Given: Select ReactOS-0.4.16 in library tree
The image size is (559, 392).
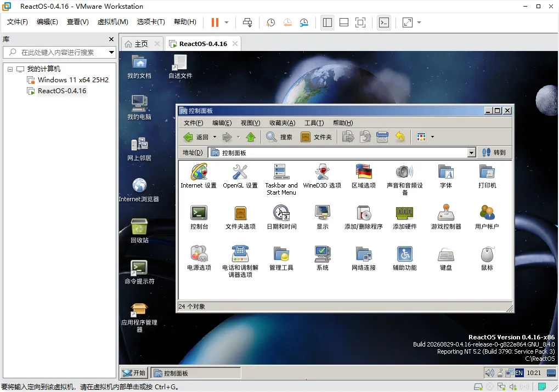Looking at the screenshot, I should coord(61,91).
